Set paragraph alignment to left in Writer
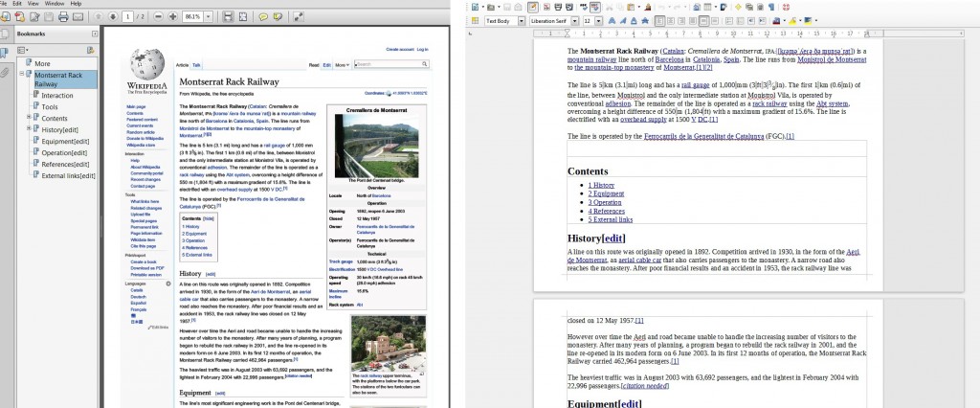 (x=660, y=21)
